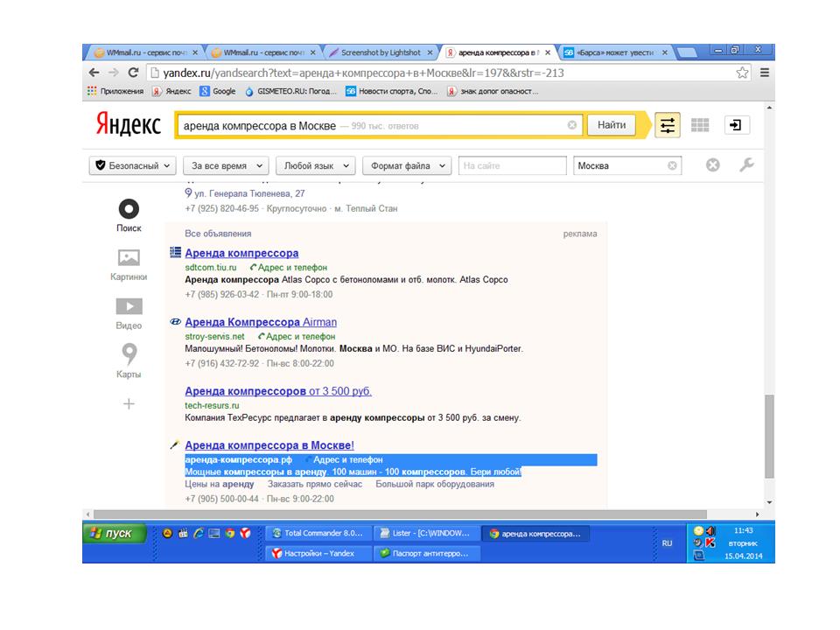
Task: Click the horizontal scrollbar thumb
Action: coord(400,514)
